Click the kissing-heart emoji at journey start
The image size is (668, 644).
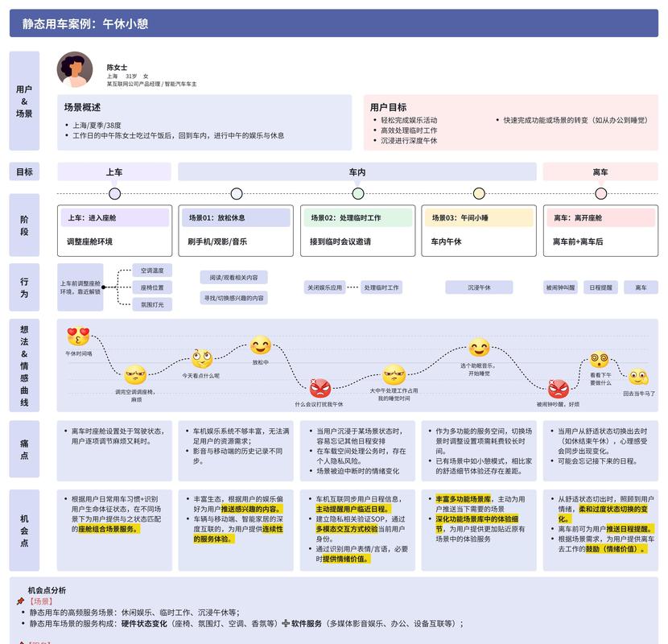tap(76, 336)
